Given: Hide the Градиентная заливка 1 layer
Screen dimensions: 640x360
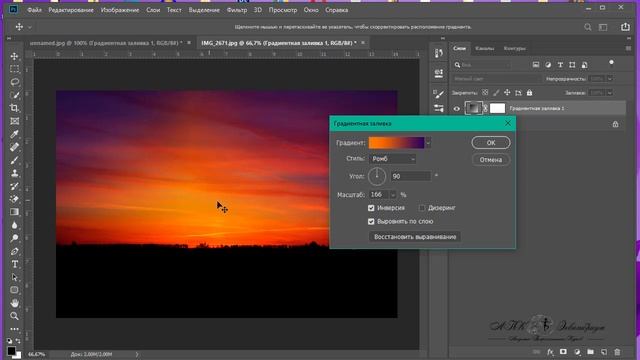Looking at the screenshot, I should (x=457, y=109).
